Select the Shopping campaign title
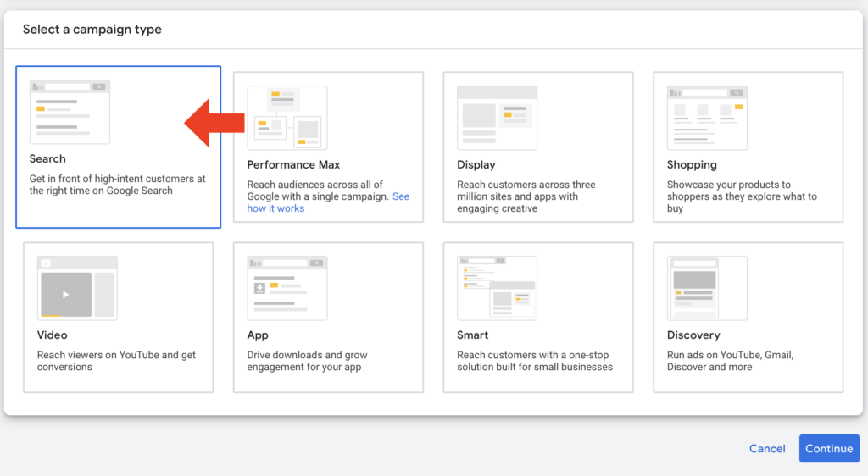Screen dimensions: 868x476 point(692,165)
